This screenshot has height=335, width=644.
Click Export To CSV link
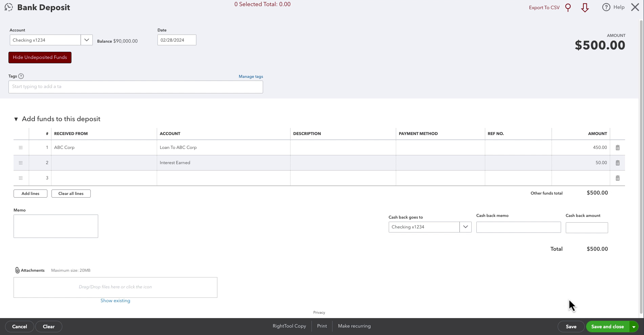click(544, 7)
